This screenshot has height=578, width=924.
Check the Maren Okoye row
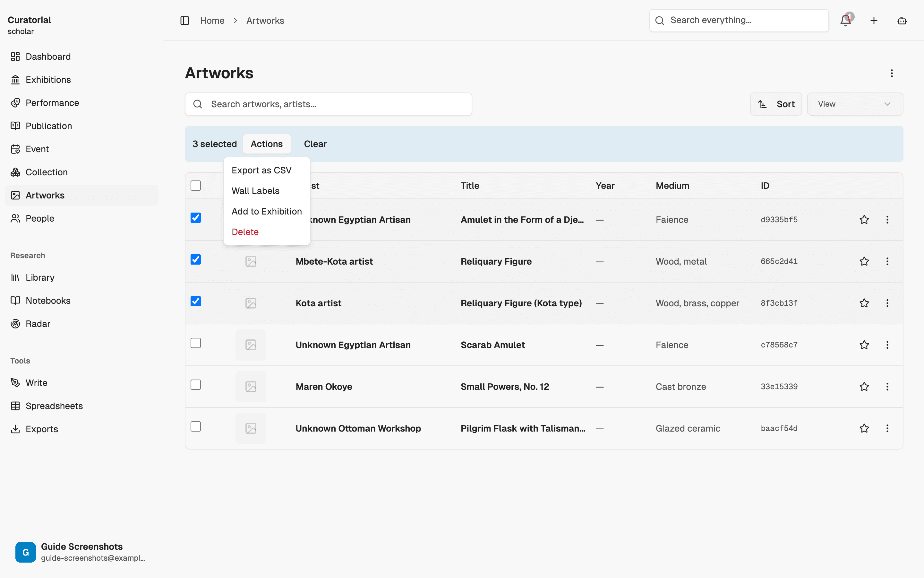point(195,385)
